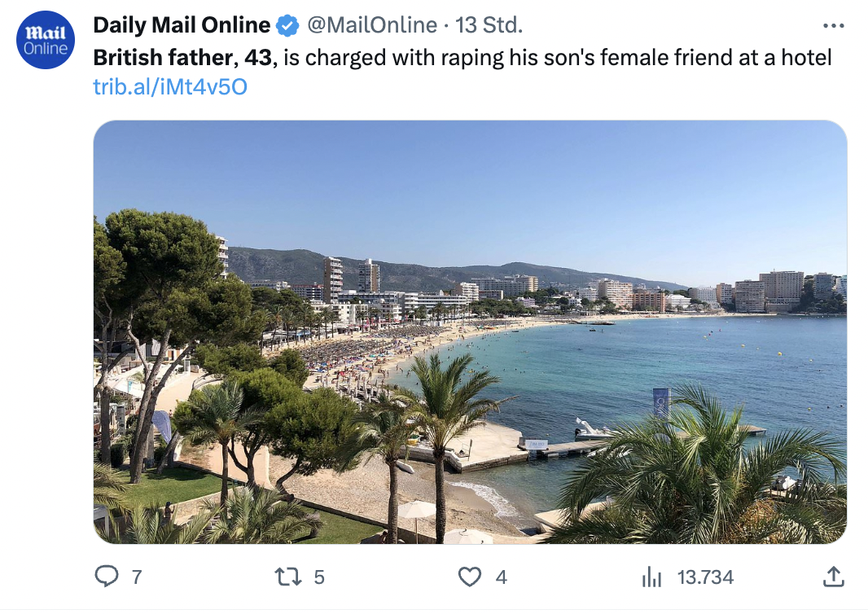Click the Mail Online profile avatar

(x=46, y=40)
